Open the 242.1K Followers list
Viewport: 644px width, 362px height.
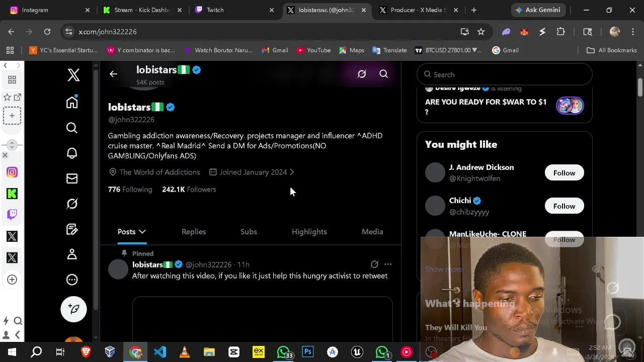pyautogui.click(x=189, y=190)
